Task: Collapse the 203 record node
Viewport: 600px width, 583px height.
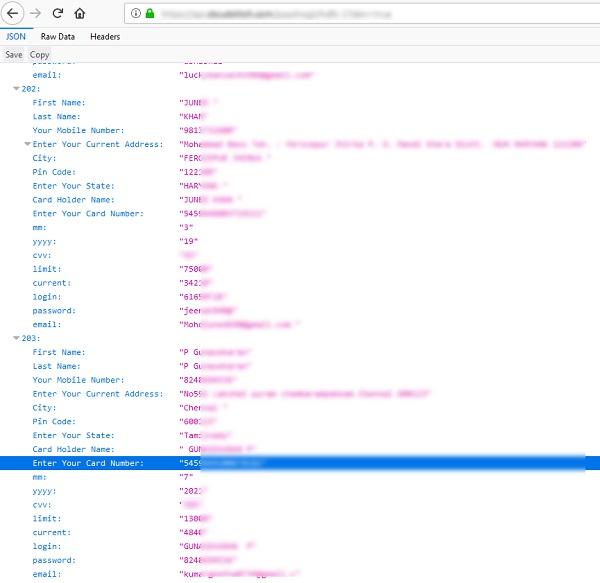Action: 16,338
